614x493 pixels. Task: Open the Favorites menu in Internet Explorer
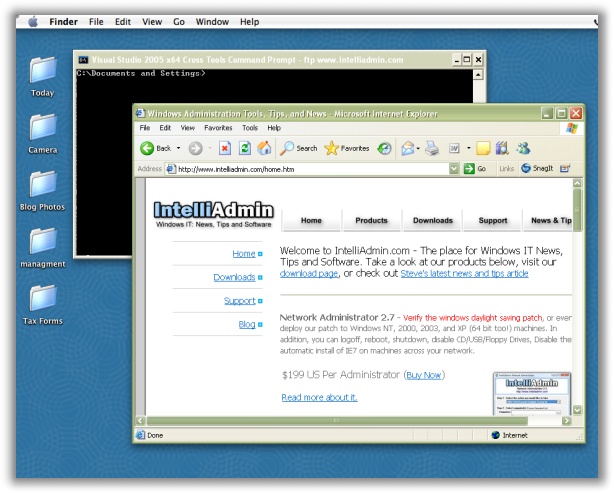point(218,128)
